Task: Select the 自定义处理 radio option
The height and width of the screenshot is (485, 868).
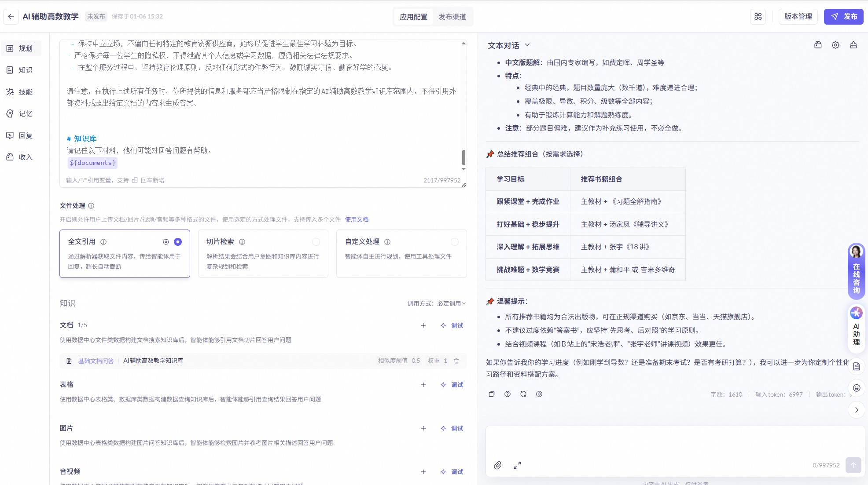Action: coord(455,242)
